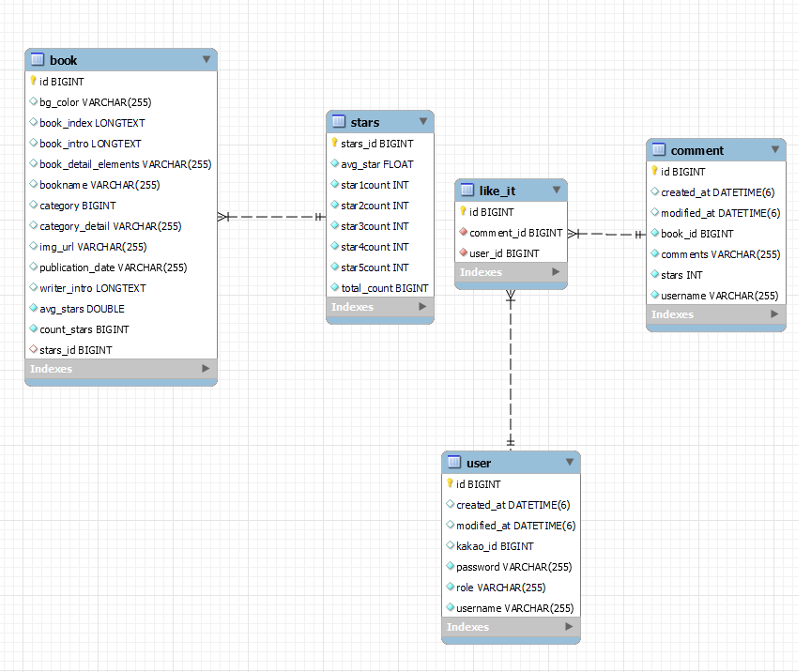Screen dimensions: 811x672
Task: Select book_intro LONGTEXT column
Action: 121,144
